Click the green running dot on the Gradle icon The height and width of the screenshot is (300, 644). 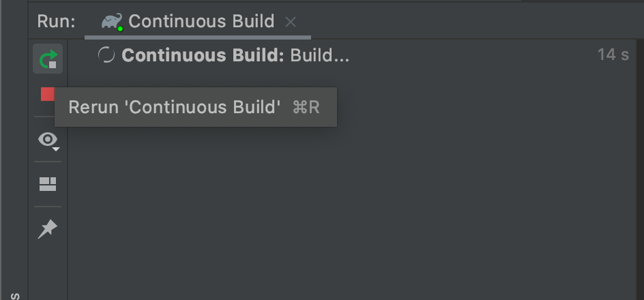tap(120, 29)
